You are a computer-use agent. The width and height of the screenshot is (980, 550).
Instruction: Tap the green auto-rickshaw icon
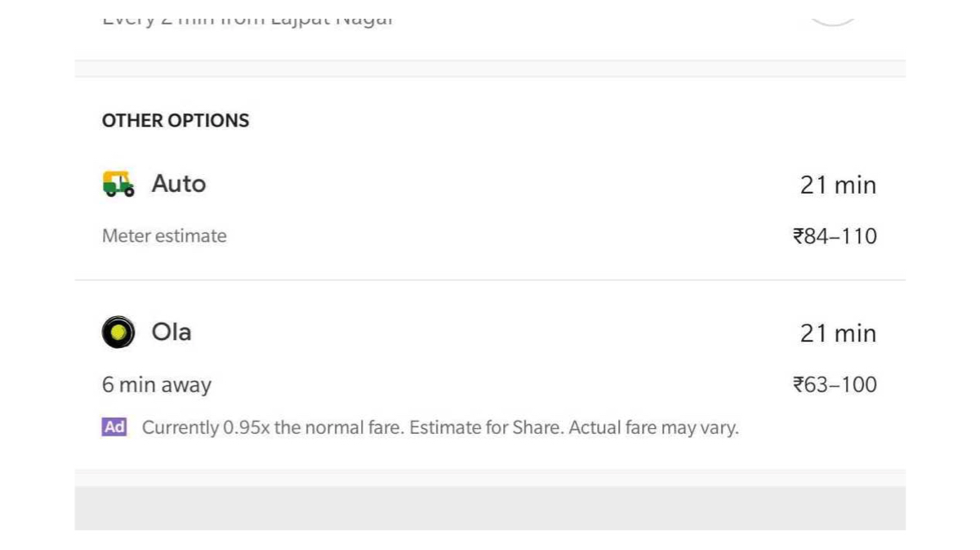(x=118, y=184)
